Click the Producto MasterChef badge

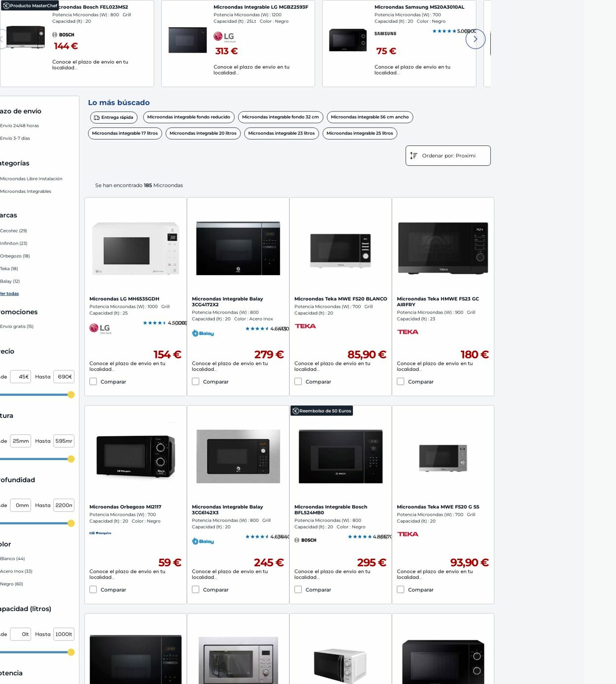point(30,6)
